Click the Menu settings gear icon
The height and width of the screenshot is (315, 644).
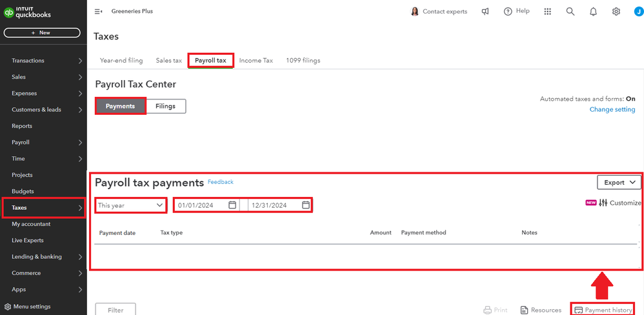point(7,307)
